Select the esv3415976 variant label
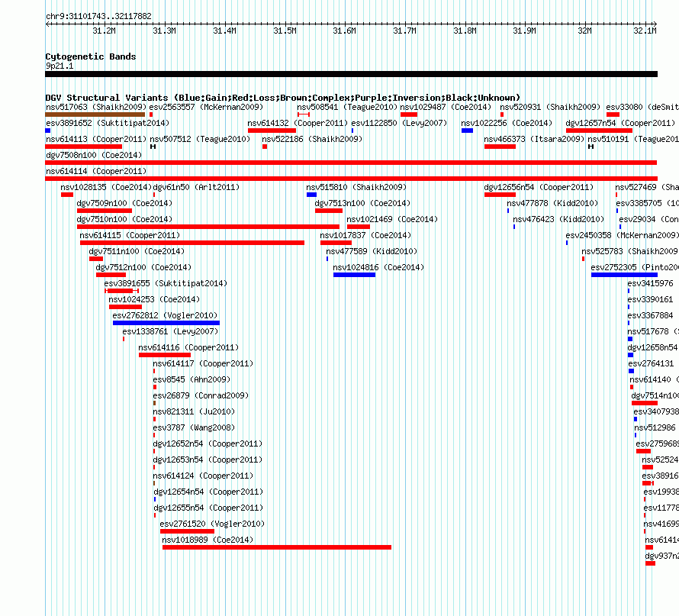This screenshot has width=679, height=616. coord(651,283)
